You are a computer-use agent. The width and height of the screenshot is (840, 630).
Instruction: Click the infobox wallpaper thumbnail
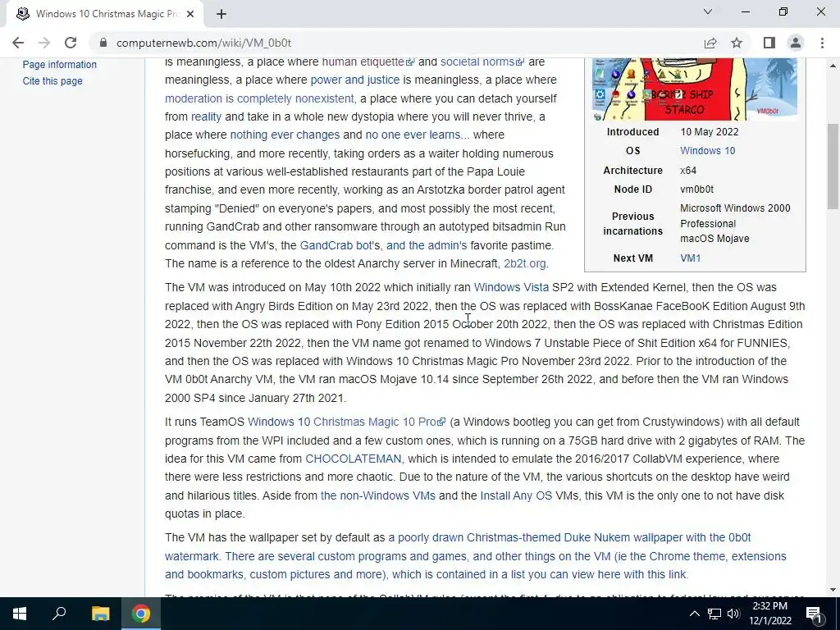(695, 89)
